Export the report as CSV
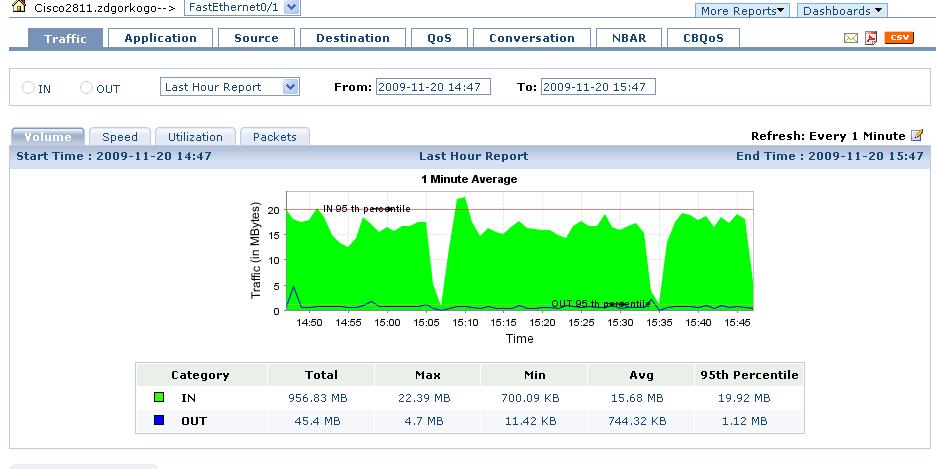936x469 pixels. (x=899, y=38)
